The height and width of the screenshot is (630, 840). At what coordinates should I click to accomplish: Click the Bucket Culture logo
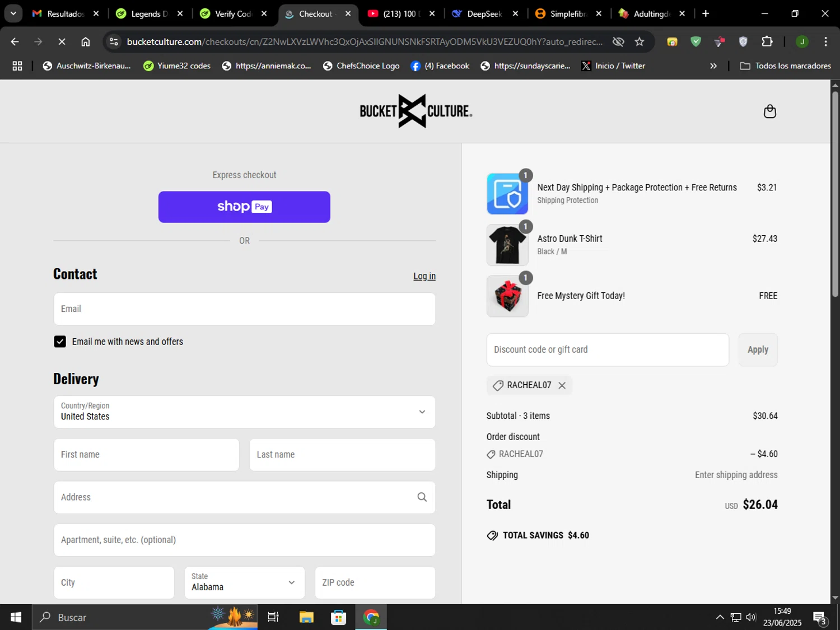416,111
